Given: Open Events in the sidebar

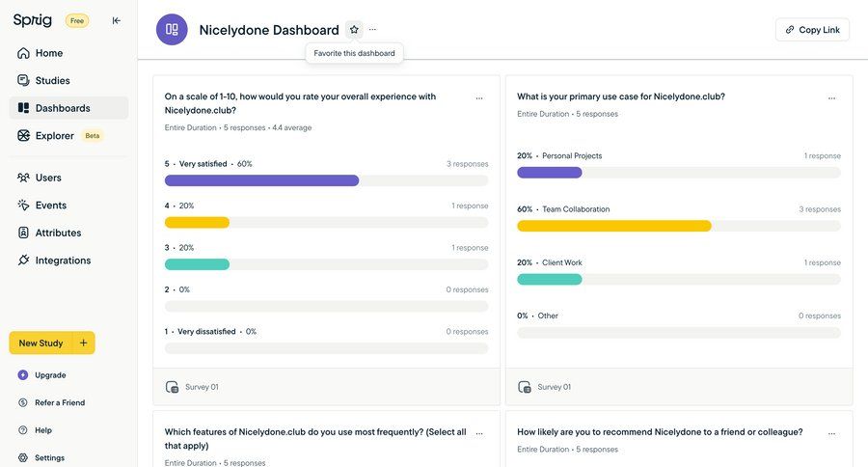Looking at the screenshot, I should pyautogui.click(x=50, y=206).
